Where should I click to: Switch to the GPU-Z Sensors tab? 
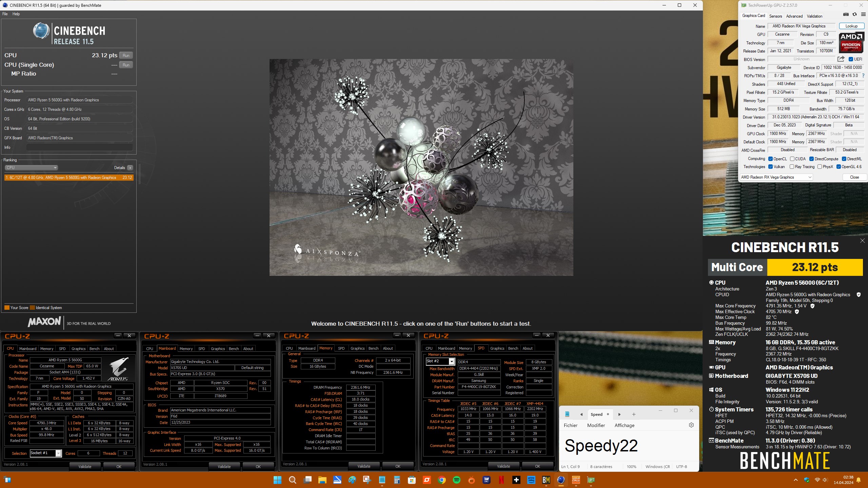(x=775, y=16)
